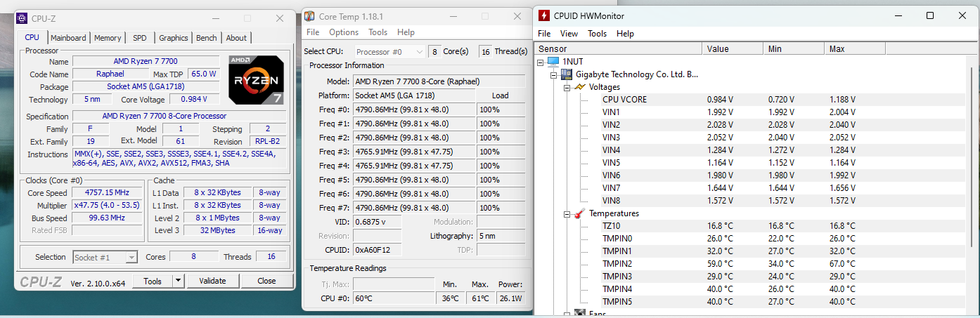Click the Max column header in HWMonitor

[x=855, y=49]
